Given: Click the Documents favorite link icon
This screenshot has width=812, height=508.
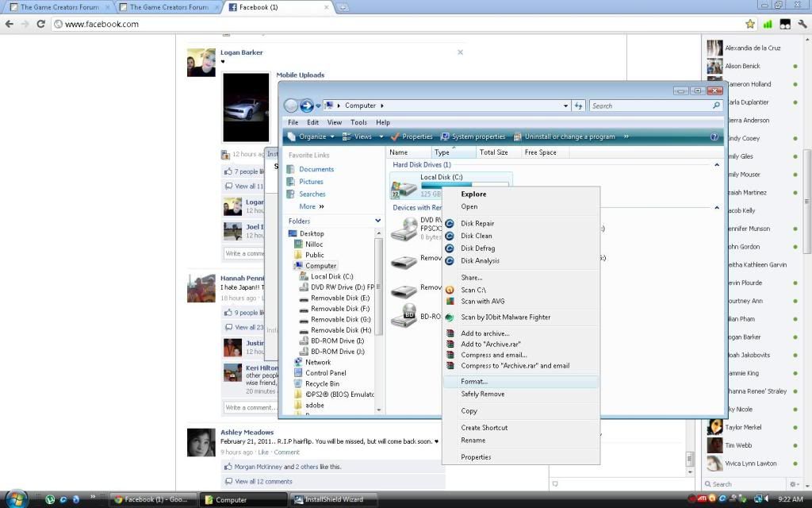Looking at the screenshot, I should [290, 169].
